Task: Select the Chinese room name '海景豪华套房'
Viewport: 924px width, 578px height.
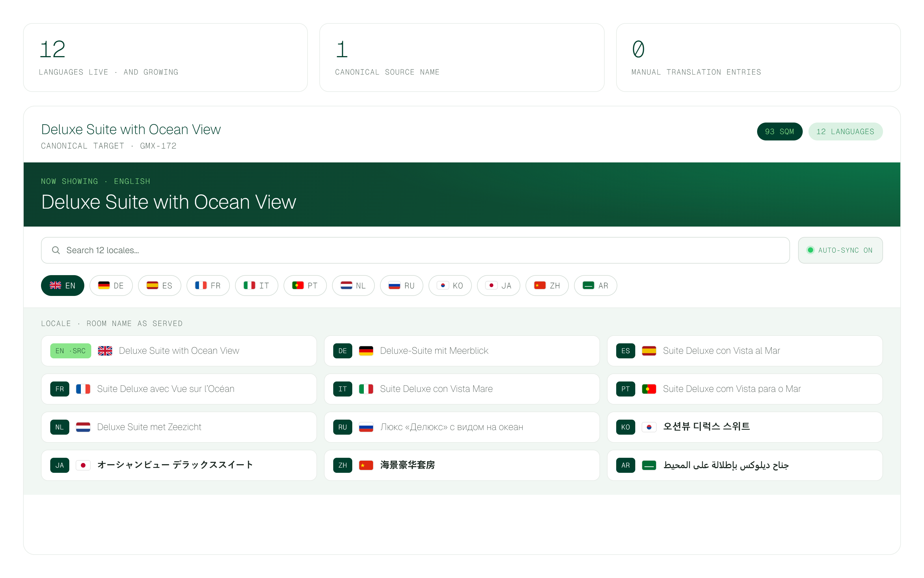Action: pyautogui.click(x=407, y=465)
